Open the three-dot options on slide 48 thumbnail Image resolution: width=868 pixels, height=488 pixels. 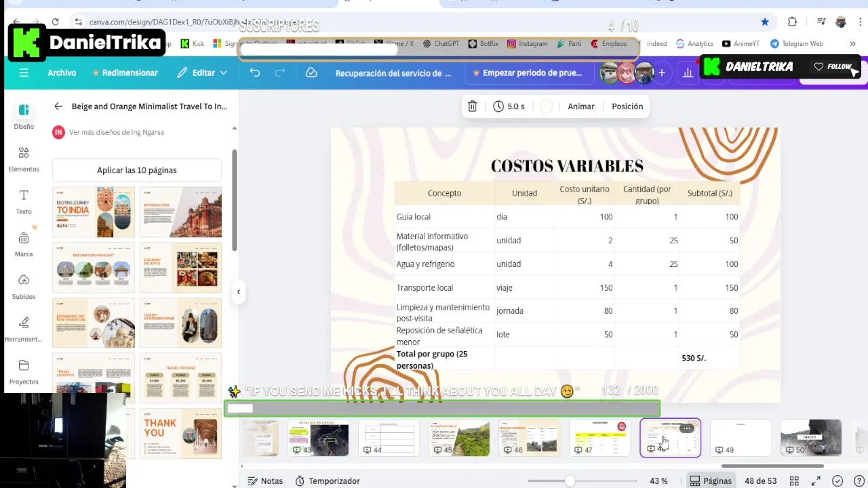click(x=686, y=428)
